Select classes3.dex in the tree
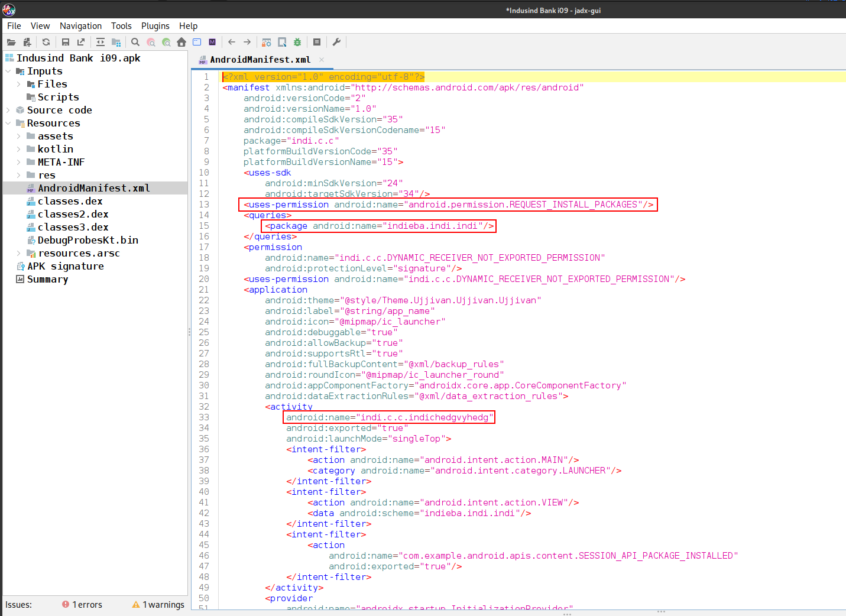Screen dimensions: 846x616 click(73, 227)
